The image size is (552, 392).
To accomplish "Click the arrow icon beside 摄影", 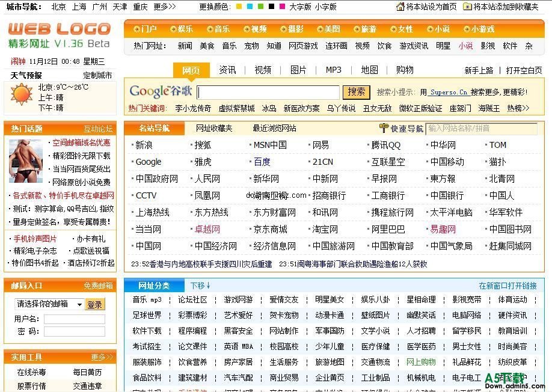I will click(x=283, y=29).
